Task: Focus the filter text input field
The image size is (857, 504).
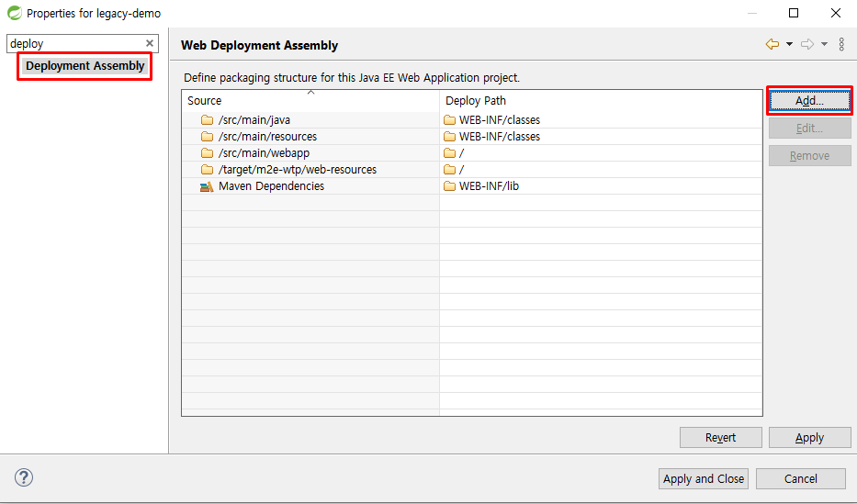Action: click(75, 43)
